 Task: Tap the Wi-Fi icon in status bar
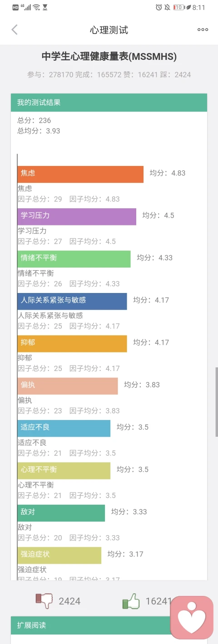point(36,7)
